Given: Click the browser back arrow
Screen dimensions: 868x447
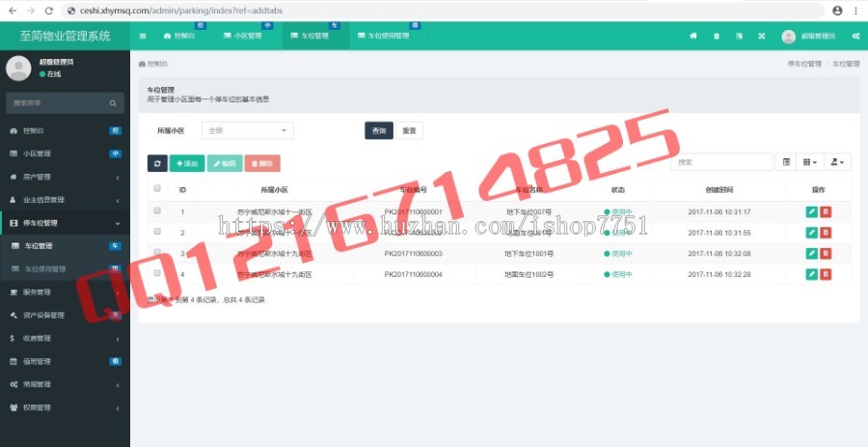Looking at the screenshot, I should click(x=13, y=11).
